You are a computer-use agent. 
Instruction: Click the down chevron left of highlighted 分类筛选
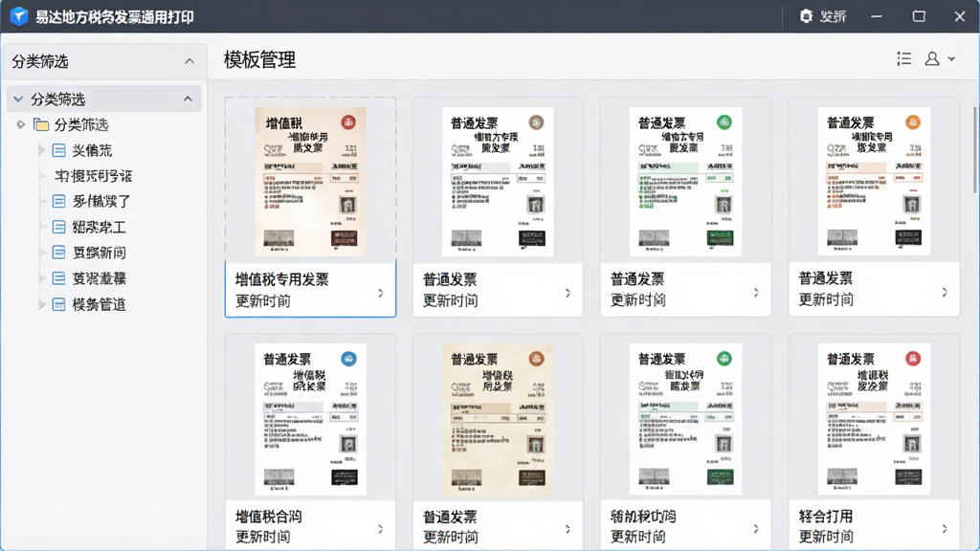click(18, 99)
